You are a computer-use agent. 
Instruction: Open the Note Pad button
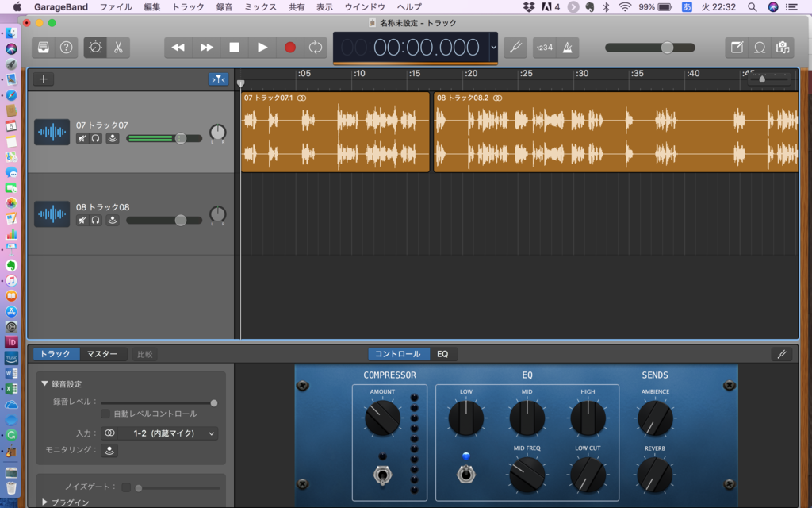(737, 48)
